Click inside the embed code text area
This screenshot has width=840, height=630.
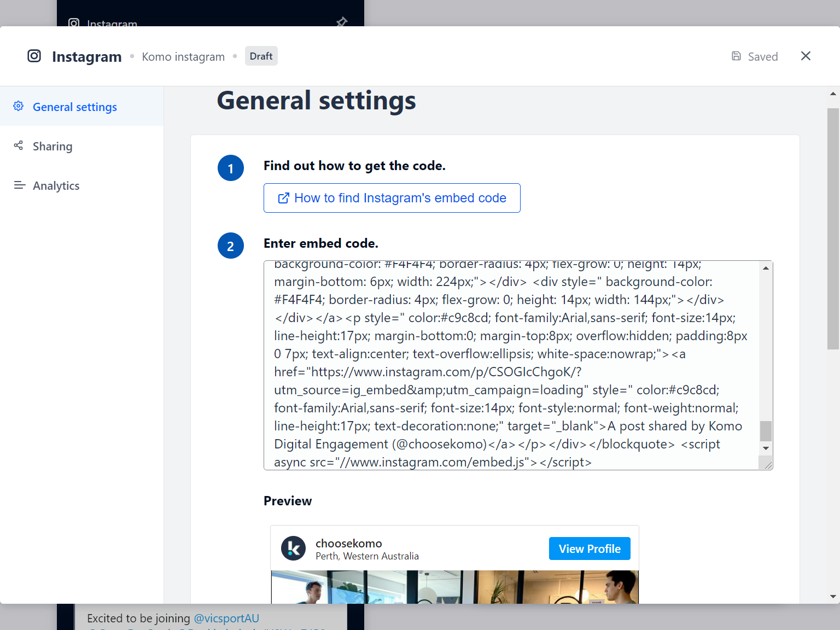[x=511, y=365]
